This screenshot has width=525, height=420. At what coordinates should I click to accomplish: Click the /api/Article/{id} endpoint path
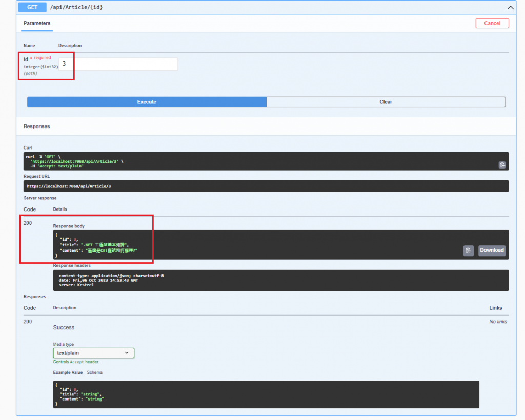point(76,7)
